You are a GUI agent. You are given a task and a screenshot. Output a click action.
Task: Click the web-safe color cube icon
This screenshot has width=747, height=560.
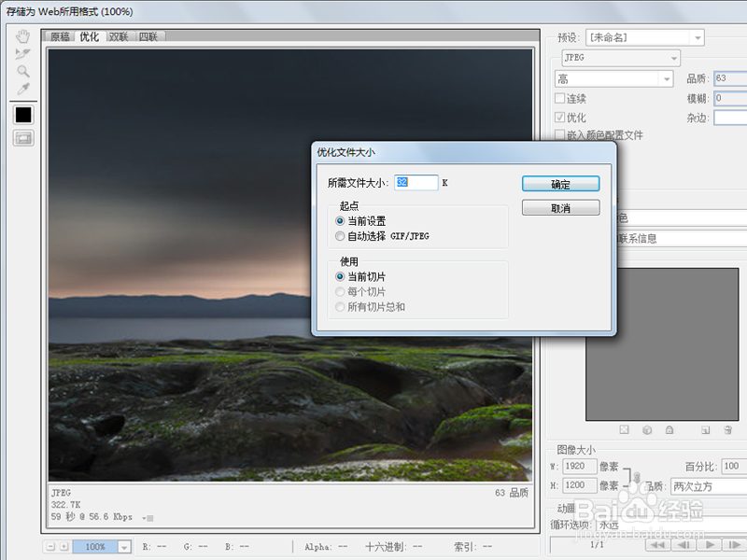[646, 430]
